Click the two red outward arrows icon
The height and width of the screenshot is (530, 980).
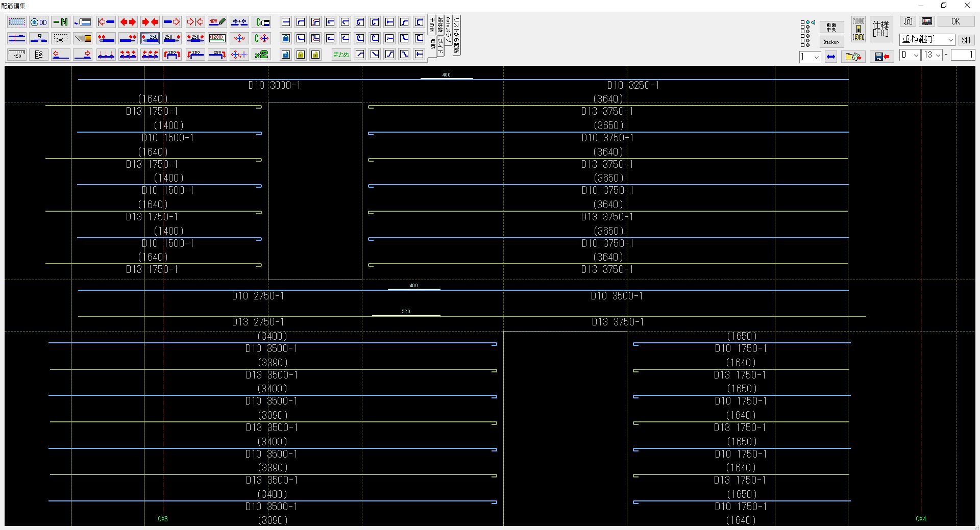pyautogui.click(x=128, y=22)
